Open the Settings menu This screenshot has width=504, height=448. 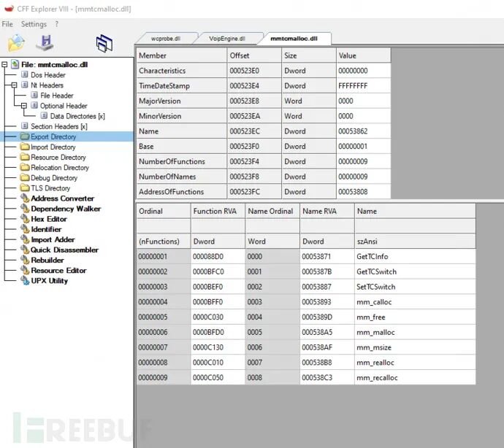[34, 24]
